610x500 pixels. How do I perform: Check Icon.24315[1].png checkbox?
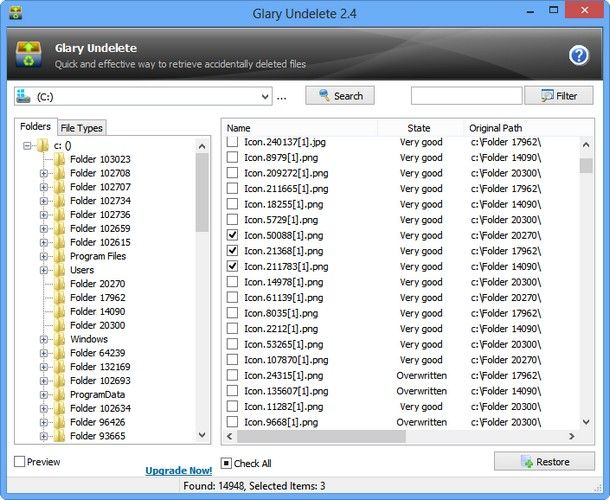[232, 375]
